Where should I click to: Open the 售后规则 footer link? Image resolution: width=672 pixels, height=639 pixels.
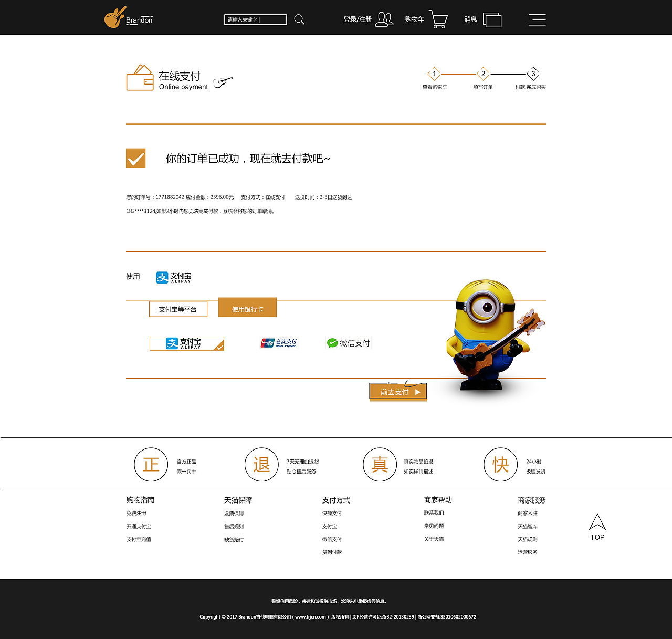tap(234, 526)
